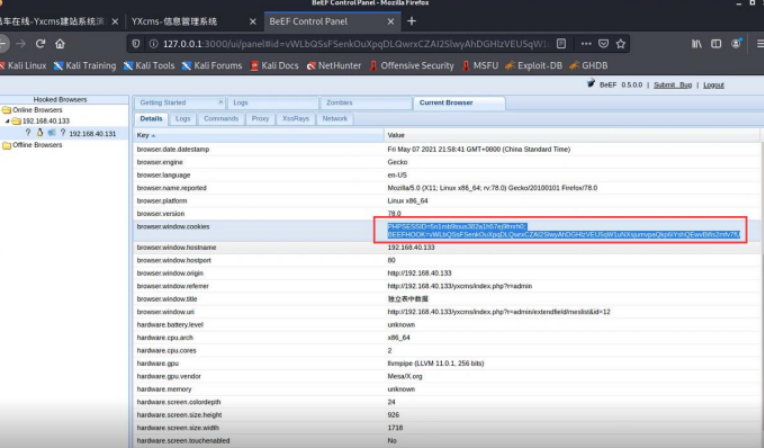Click the browser.window.referrer value
Image resolution: width=764 pixels, height=448 pixels.
coord(459,286)
